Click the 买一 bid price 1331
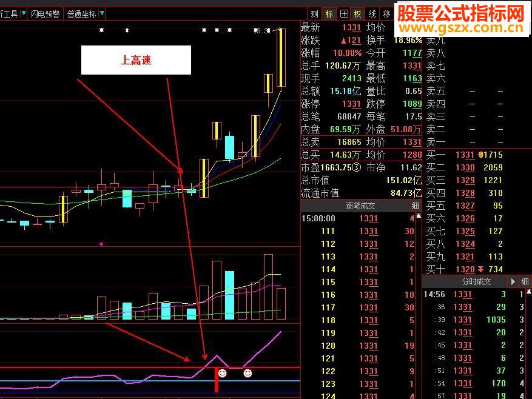 465,155
